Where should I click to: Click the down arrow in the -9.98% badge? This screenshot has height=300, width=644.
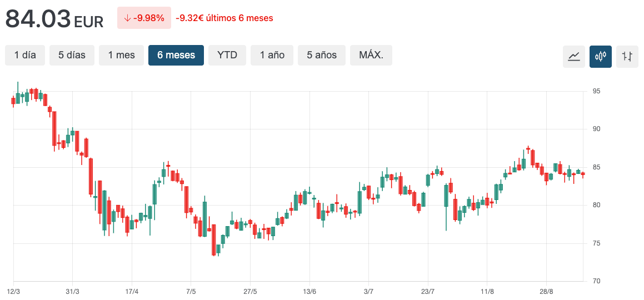click(127, 18)
